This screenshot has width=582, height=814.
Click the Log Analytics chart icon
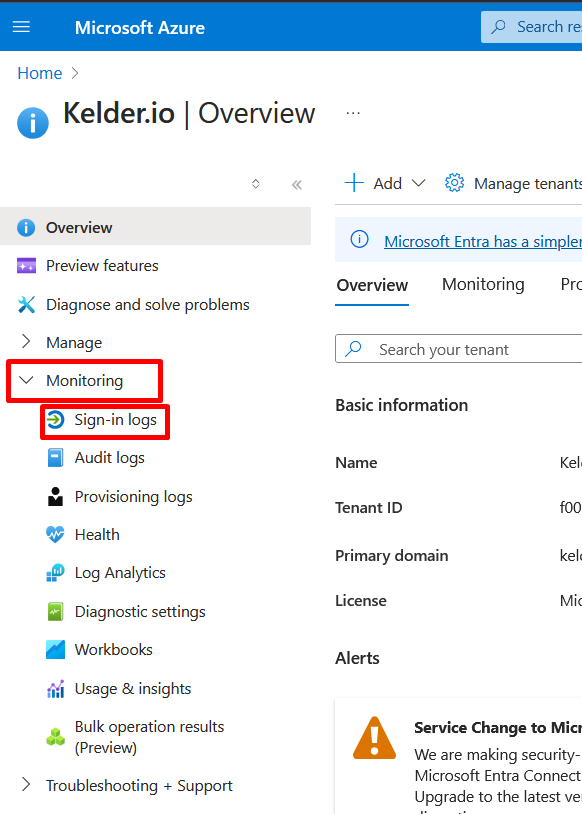(56, 573)
